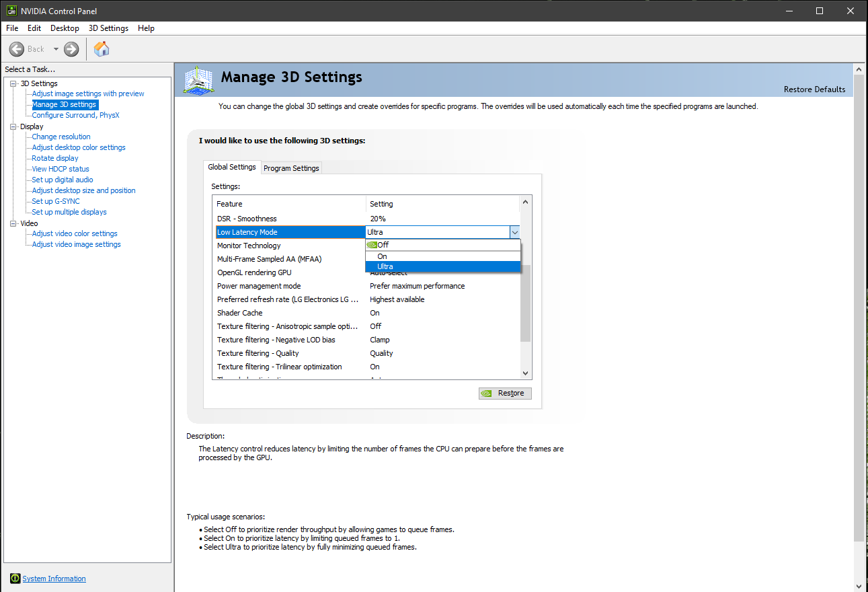
Task: Collapse the Video tree node
Action: tap(13, 223)
